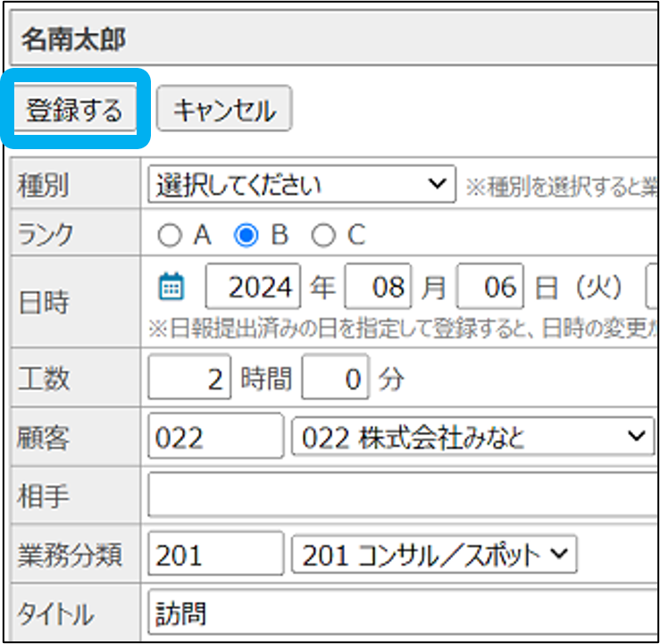
Task: Open the 種別 dropdown
Action: click(x=301, y=185)
